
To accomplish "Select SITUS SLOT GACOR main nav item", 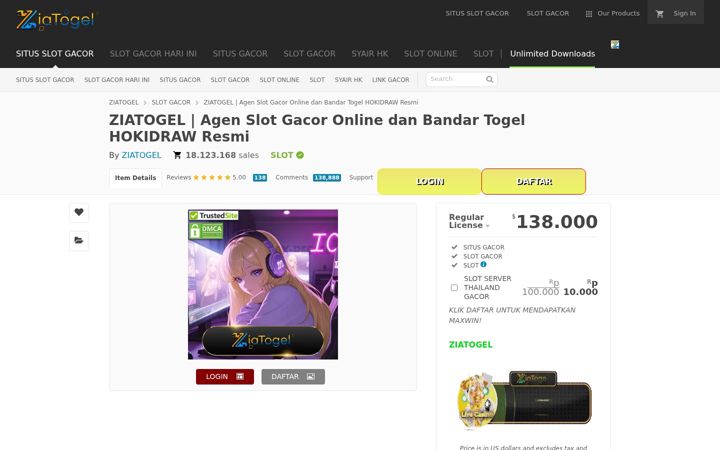I will (x=55, y=54).
